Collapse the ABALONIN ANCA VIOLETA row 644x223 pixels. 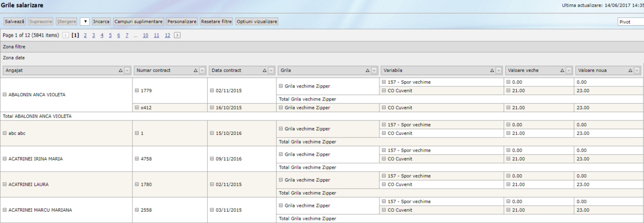pos(5,95)
